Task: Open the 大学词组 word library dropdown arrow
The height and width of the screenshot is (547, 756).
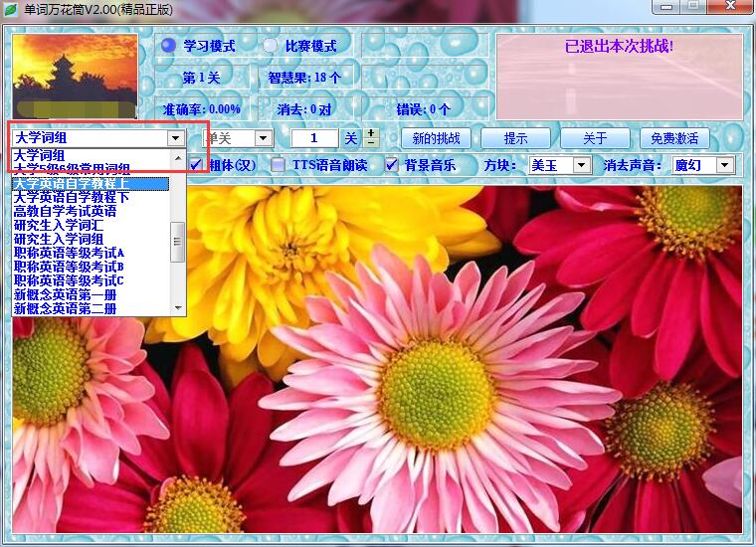Action: point(175,138)
